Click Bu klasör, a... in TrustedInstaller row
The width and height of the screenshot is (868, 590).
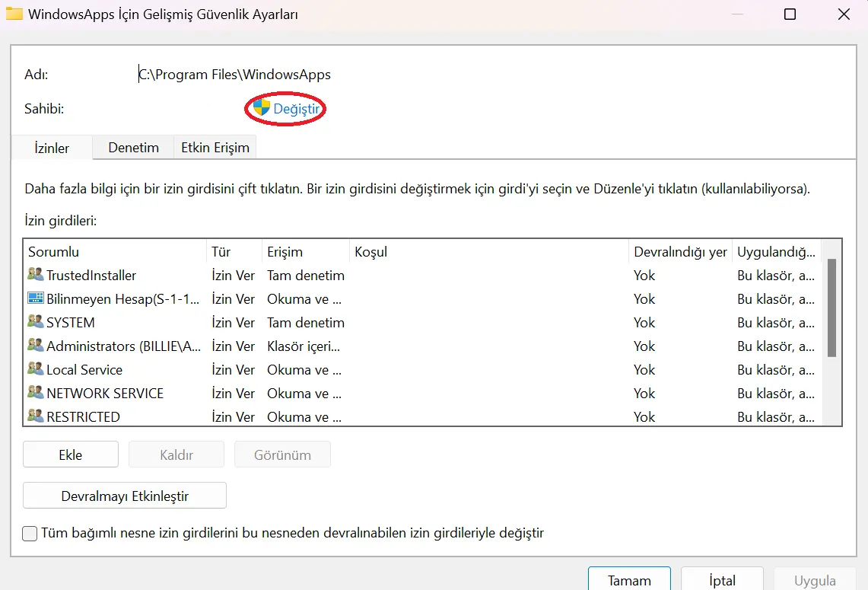775,276
